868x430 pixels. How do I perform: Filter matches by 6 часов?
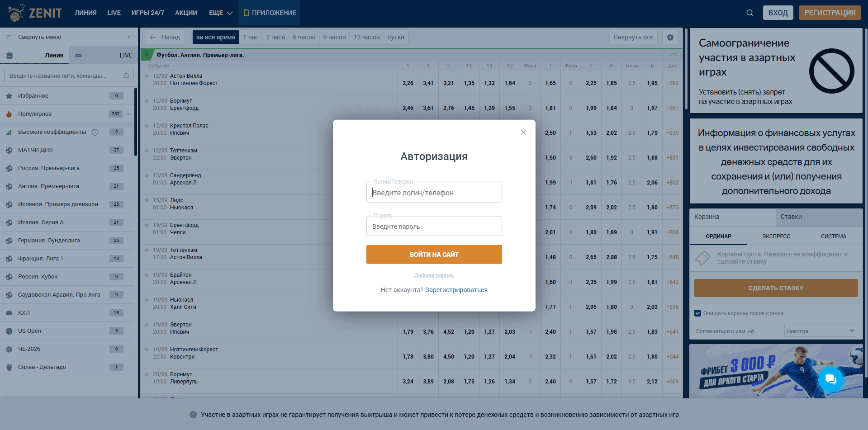(304, 37)
